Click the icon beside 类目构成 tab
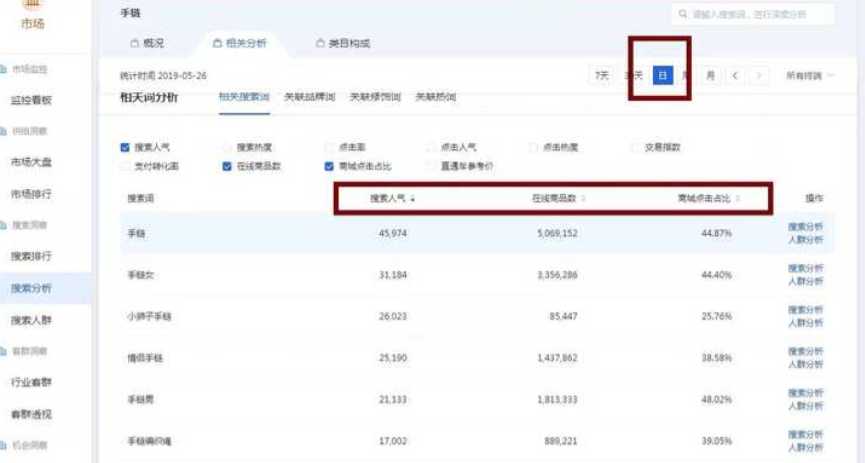 320,43
